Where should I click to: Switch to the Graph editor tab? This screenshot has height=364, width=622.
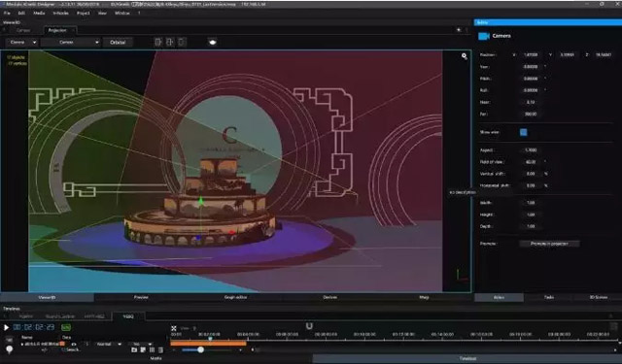pos(235,297)
